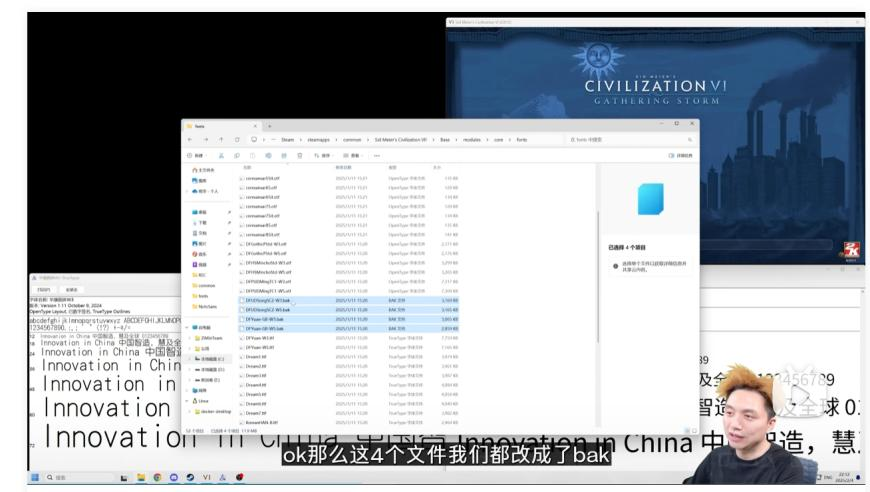Click the Copy icon in Explorer toolbar

[x=237, y=156]
